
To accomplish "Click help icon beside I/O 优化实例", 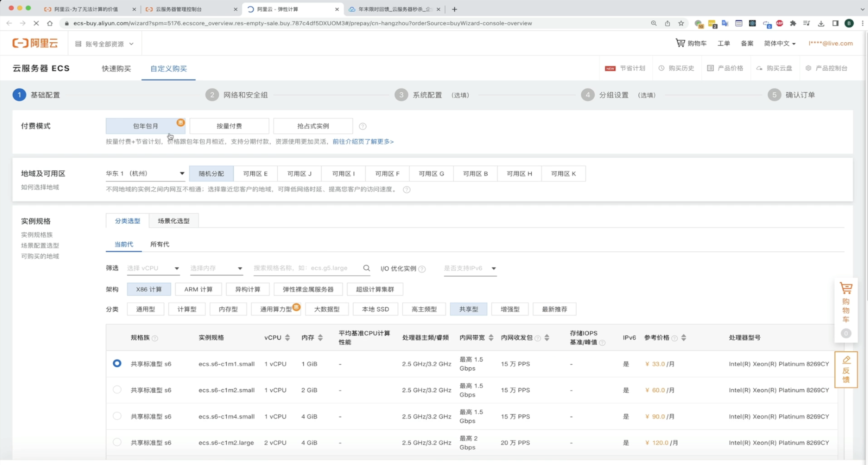I will tap(422, 269).
